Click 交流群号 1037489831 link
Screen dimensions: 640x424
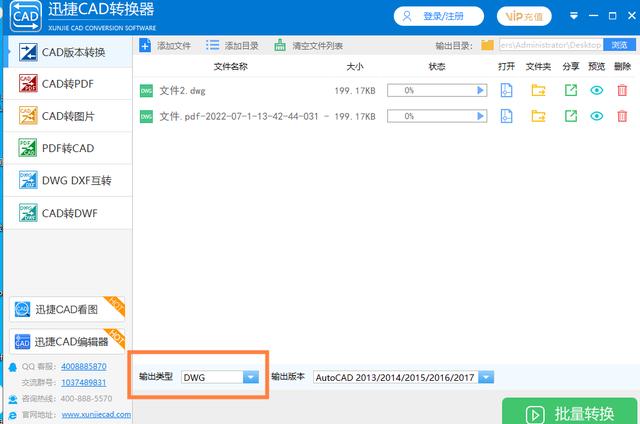[84, 382]
